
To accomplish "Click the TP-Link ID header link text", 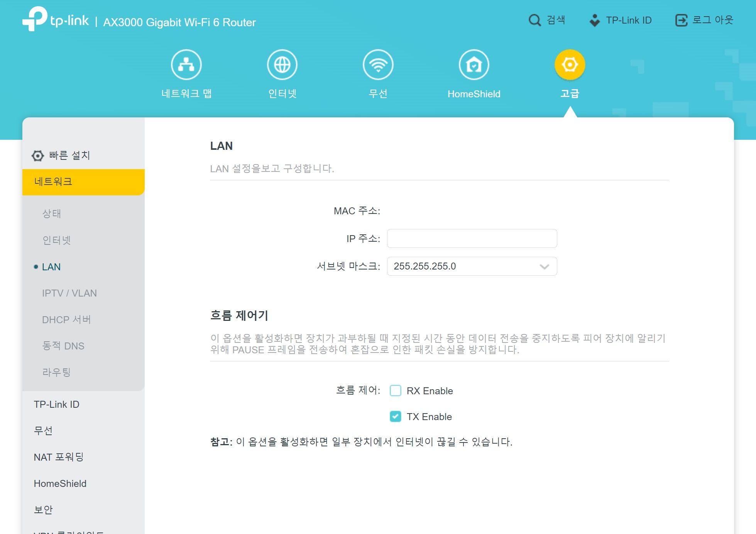I will [x=629, y=20].
